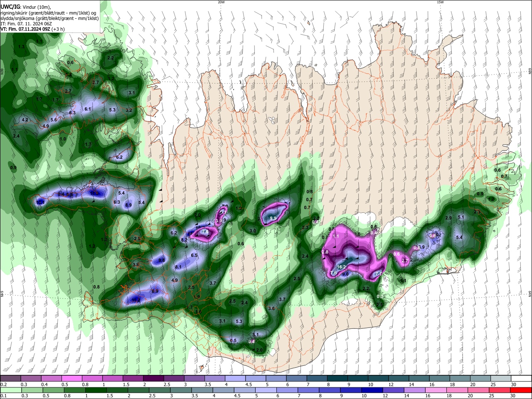Click the 5.6 precipitation value

coord(54,120)
